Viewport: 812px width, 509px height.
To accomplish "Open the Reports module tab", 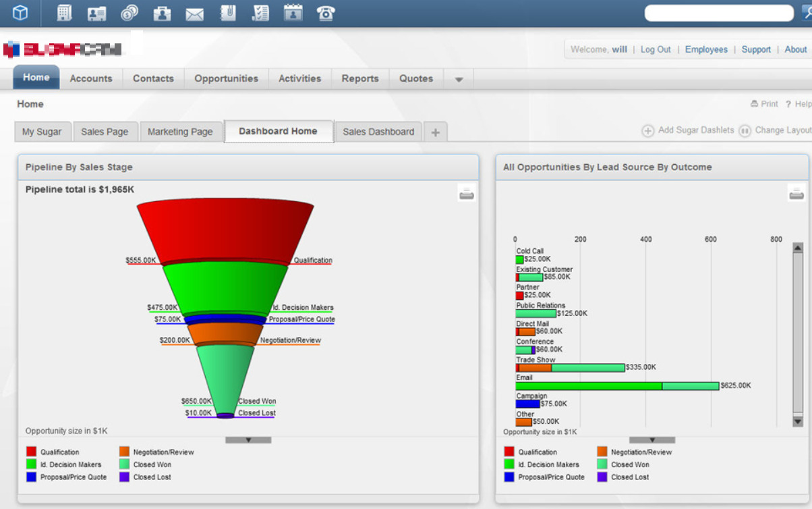I will pyautogui.click(x=360, y=78).
